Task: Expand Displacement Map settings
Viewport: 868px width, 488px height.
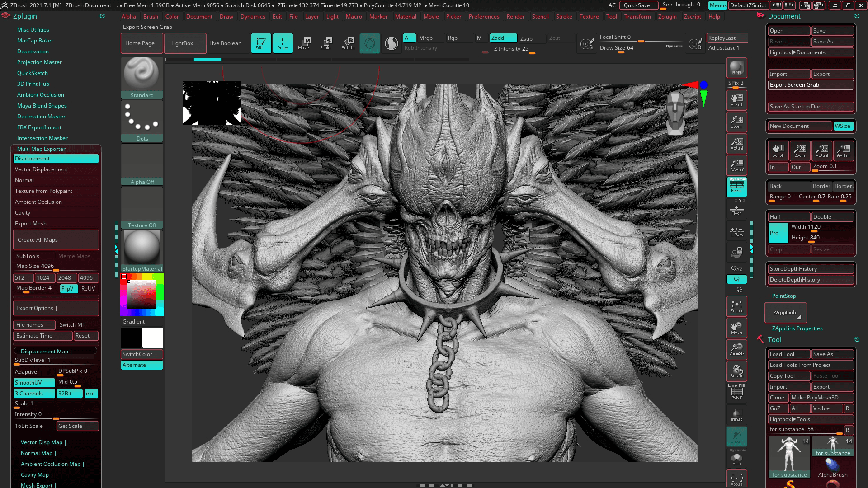Action: (56, 351)
